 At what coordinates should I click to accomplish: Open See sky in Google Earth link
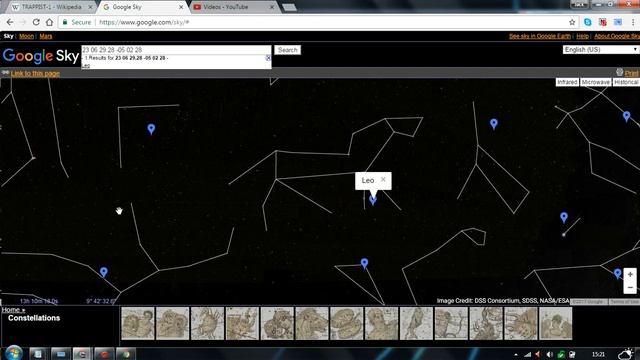click(x=540, y=36)
